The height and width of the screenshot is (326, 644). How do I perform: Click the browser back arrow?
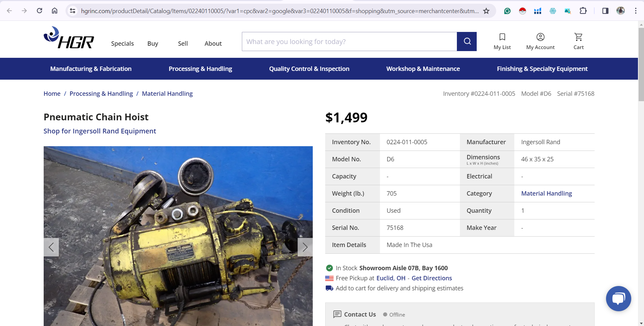click(x=9, y=11)
